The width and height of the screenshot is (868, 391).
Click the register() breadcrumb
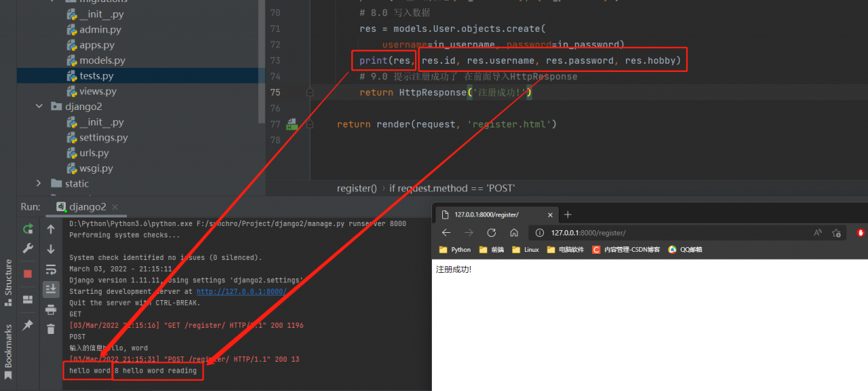[x=357, y=188]
